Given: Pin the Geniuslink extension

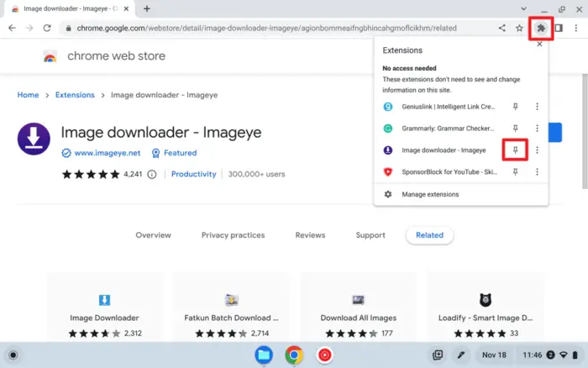Looking at the screenshot, I should (515, 107).
